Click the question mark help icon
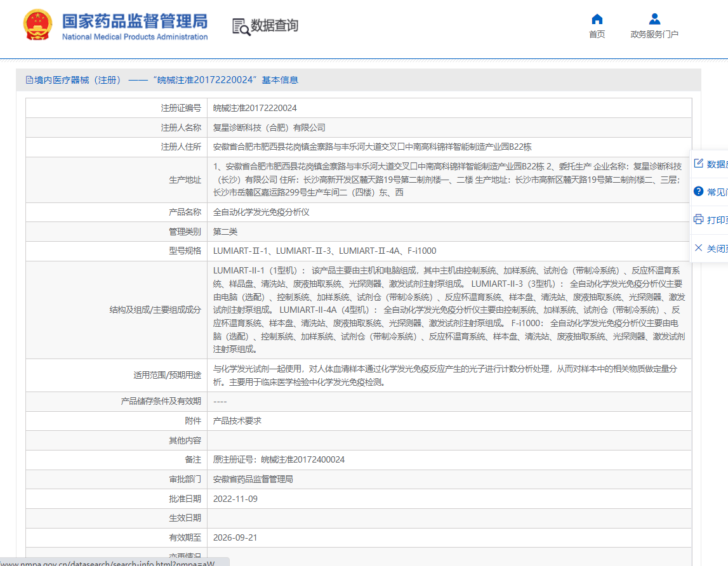The width and height of the screenshot is (728, 566). tap(698, 191)
